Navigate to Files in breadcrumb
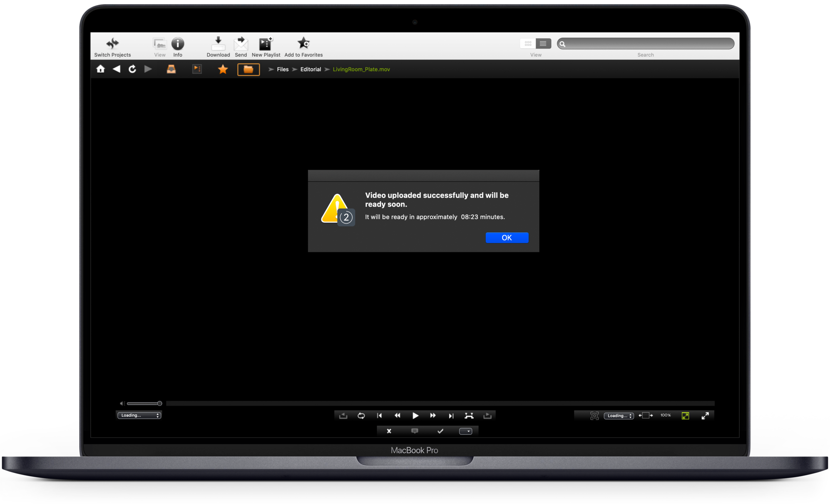The image size is (830, 504). click(x=283, y=69)
